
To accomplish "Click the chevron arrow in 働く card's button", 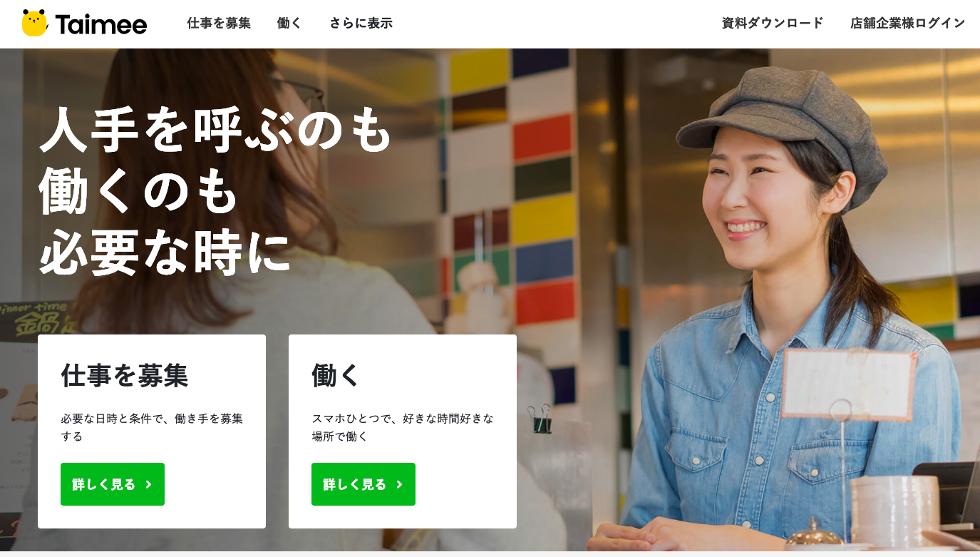I will coord(399,484).
